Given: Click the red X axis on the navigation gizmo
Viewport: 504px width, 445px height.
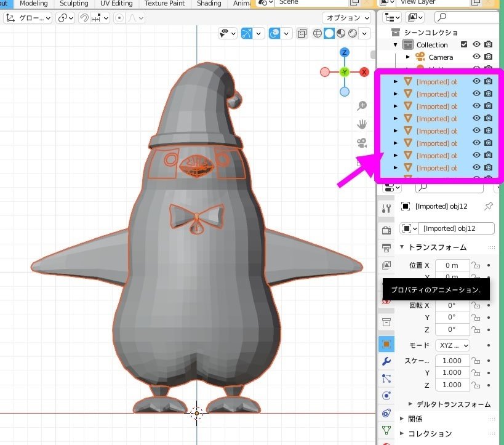Looking at the screenshot, I should pos(364,72).
